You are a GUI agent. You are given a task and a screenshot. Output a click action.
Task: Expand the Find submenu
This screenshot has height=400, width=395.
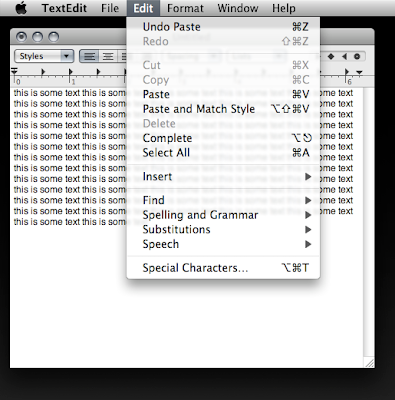coord(223,200)
